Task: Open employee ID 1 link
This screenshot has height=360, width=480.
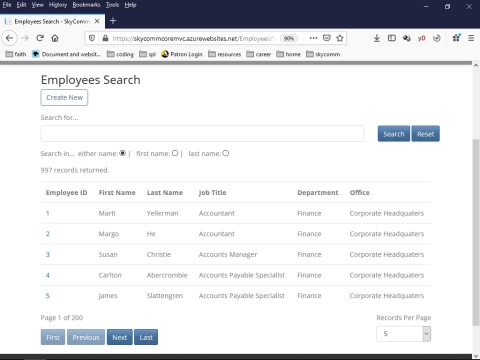Action: [x=48, y=213]
